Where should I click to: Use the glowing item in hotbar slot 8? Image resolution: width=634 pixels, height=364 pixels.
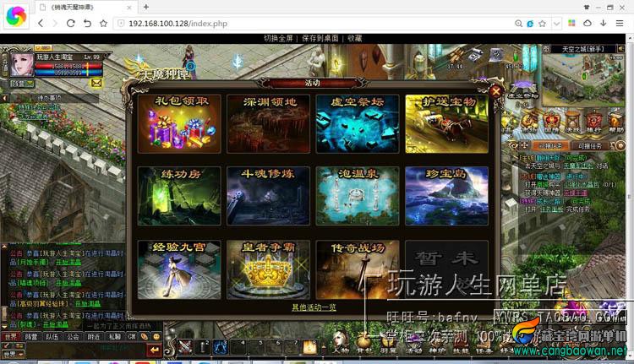tap(309, 347)
